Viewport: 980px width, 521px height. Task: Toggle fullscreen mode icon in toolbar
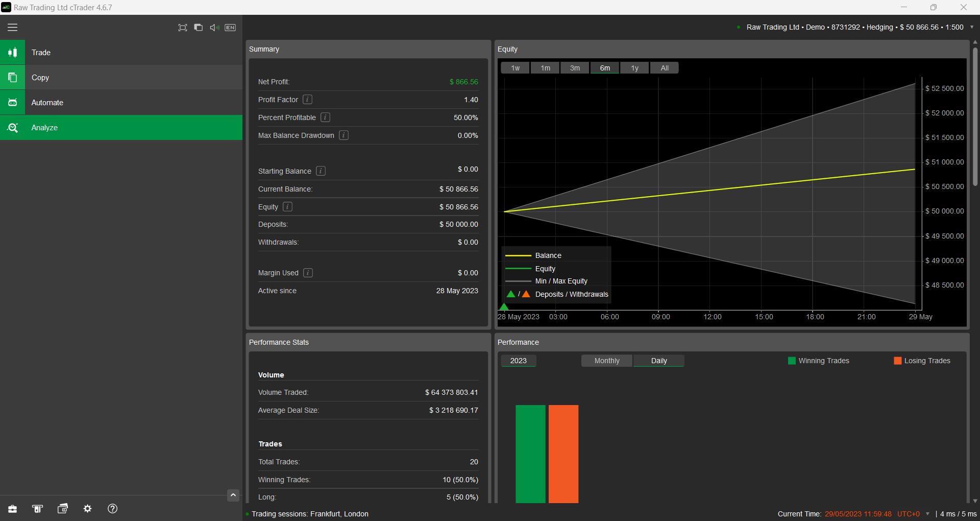click(x=182, y=28)
